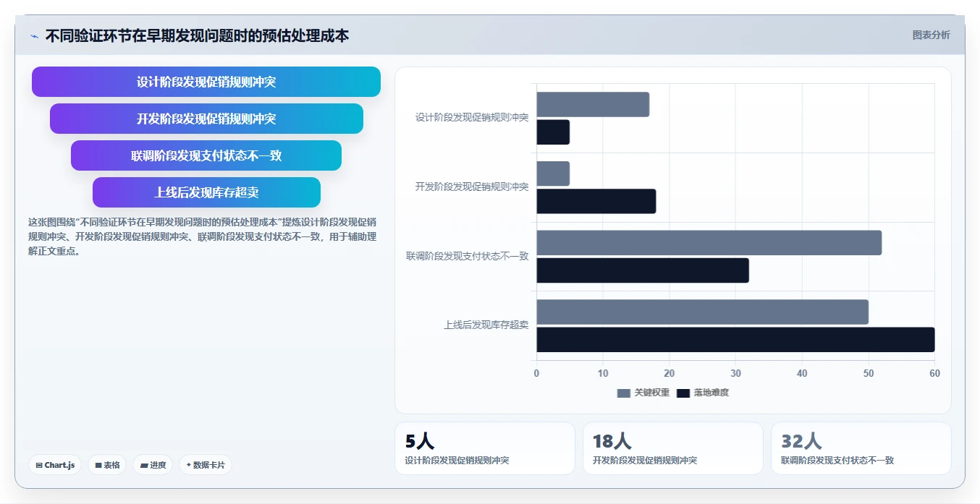Click 关键权重 bar for 联调阶段发现支付状态不一致
The image size is (980, 504).
click(709, 243)
